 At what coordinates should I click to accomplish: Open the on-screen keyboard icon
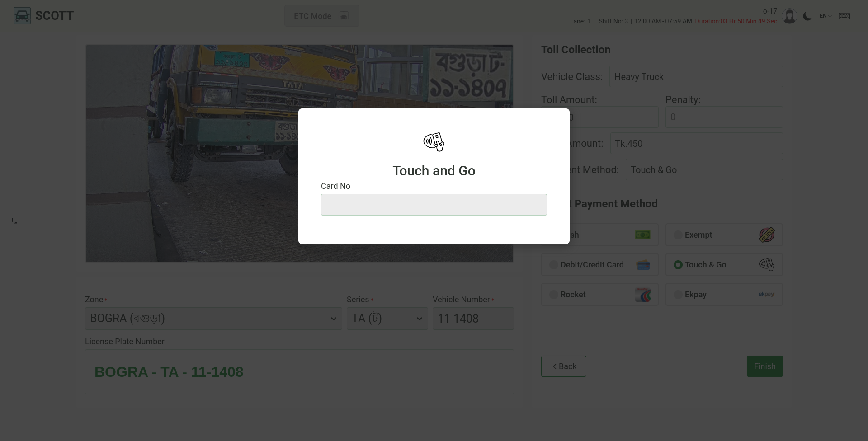click(844, 16)
